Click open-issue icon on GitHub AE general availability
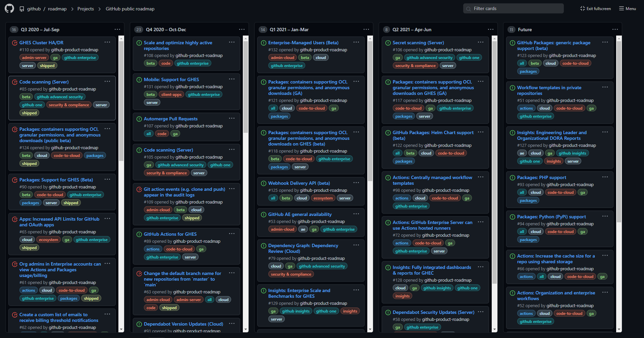The height and width of the screenshot is (338, 644). [264, 215]
